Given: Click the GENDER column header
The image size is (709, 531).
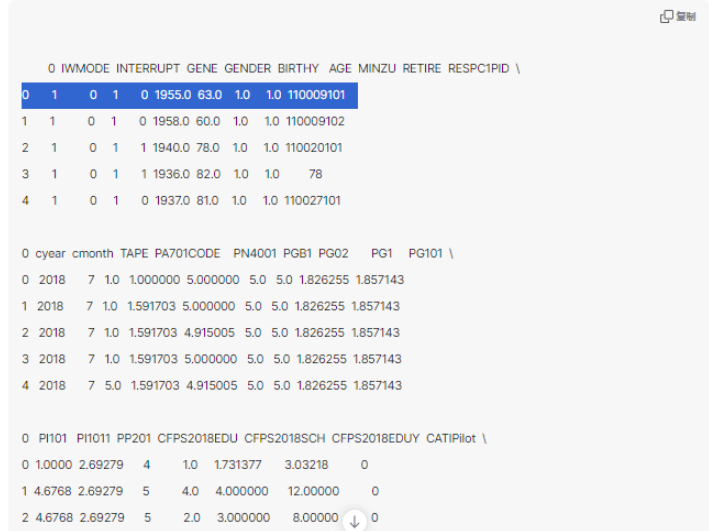Looking at the screenshot, I should click(x=247, y=68).
